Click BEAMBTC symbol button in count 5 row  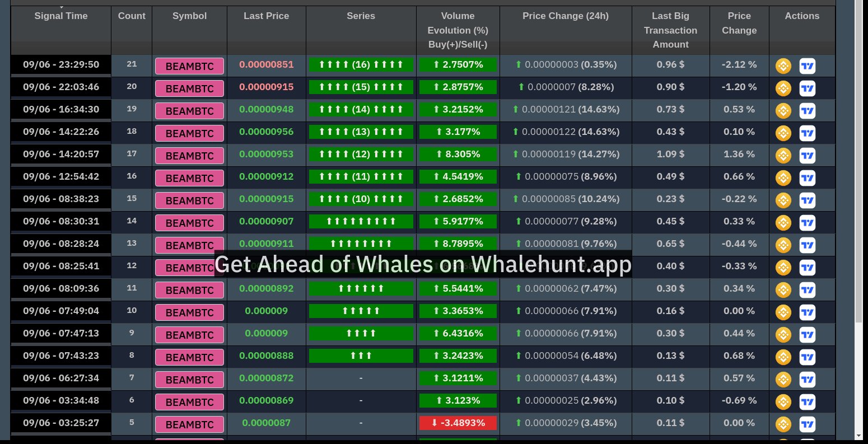click(189, 424)
